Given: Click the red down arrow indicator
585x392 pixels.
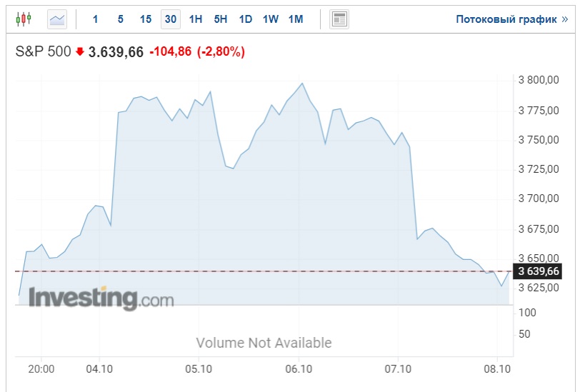Looking at the screenshot, I should (x=79, y=52).
